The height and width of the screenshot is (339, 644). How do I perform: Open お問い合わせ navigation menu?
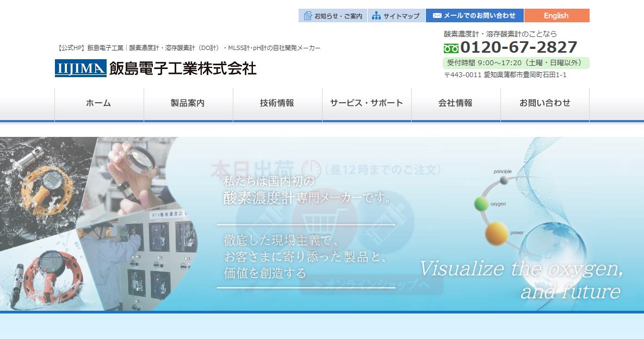[545, 103]
